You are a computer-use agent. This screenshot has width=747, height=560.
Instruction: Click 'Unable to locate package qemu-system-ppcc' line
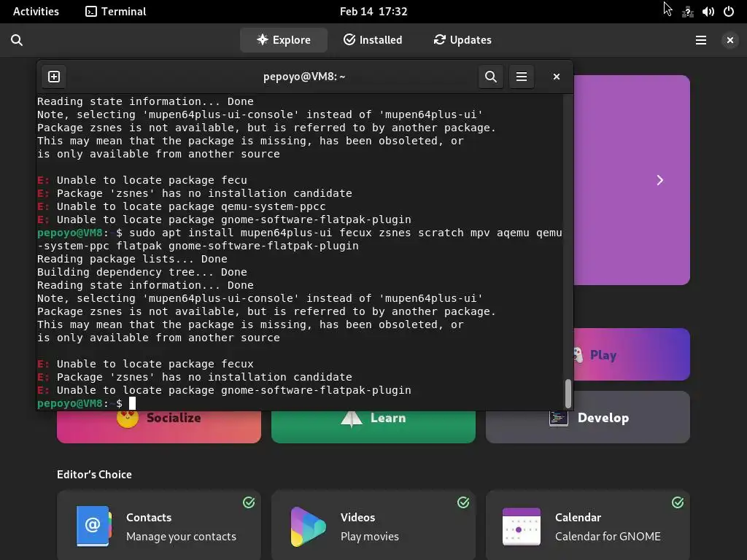(182, 206)
